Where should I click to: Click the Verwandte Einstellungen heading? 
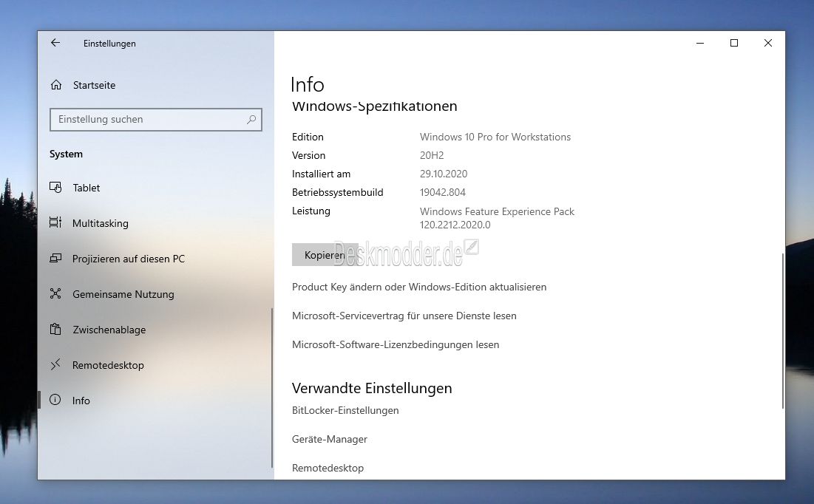coord(372,388)
